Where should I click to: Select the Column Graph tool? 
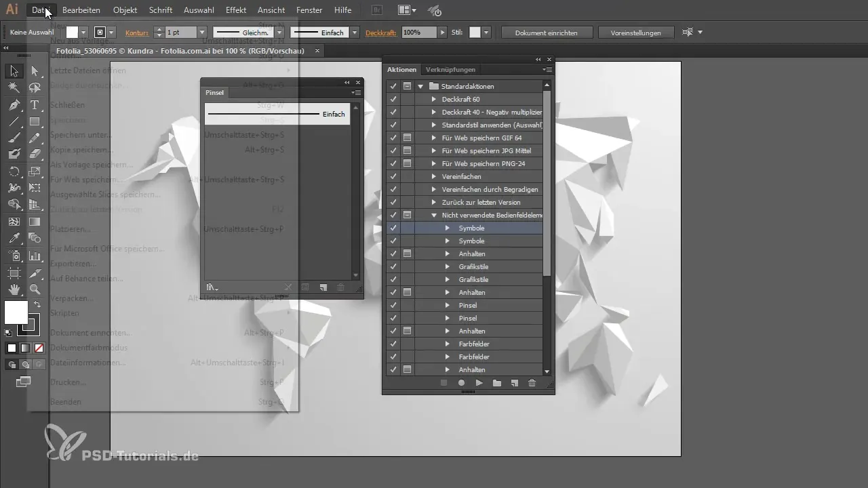[35, 256]
